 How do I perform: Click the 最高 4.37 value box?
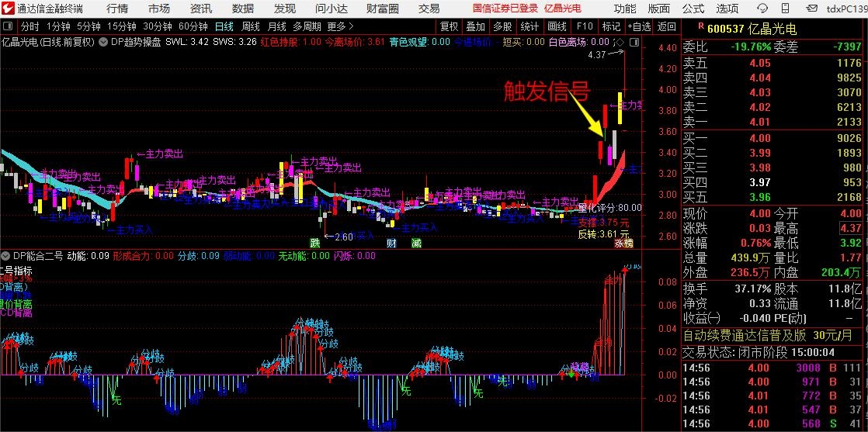(x=850, y=228)
